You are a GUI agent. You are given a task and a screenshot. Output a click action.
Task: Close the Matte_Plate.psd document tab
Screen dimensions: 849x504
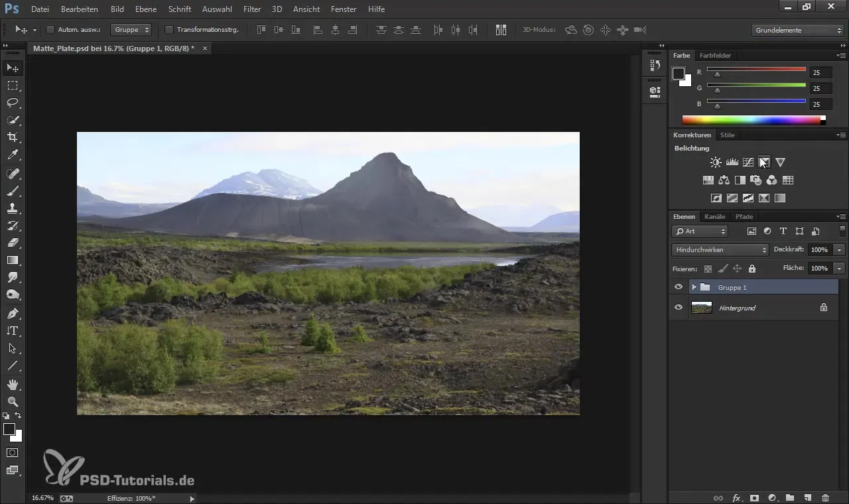point(205,48)
